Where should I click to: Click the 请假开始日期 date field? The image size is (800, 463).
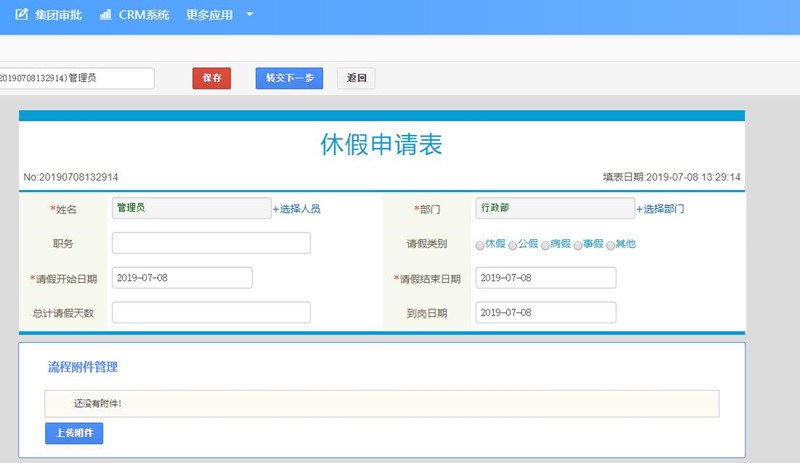coord(182,278)
